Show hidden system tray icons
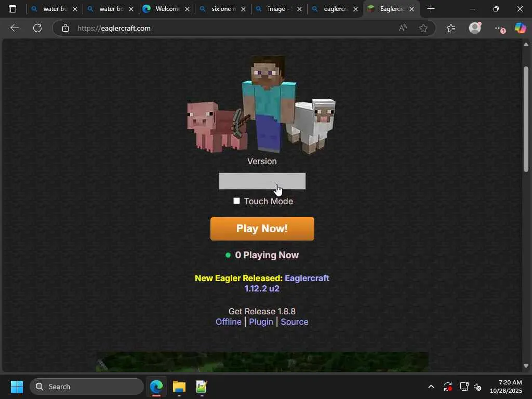 coord(431,387)
